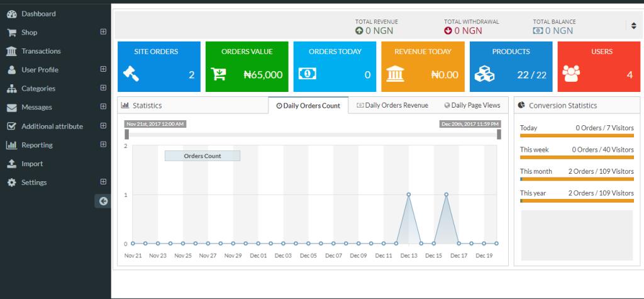Click the Shop cart icon
The height and width of the screenshot is (299, 644).
tap(11, 33)
